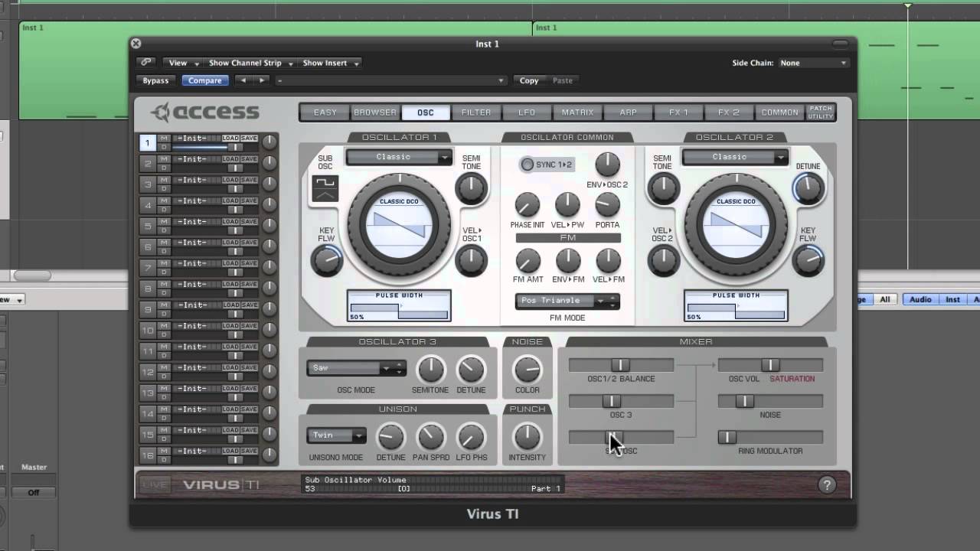Click the next preset arrow button

(x=261, y=80)
